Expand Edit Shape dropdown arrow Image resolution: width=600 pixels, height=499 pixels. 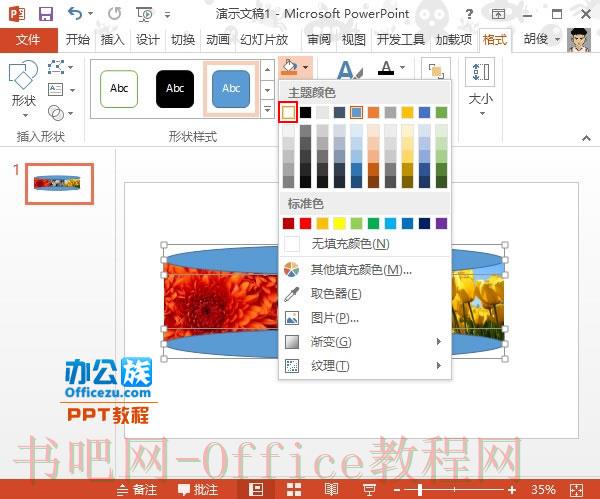pos(70,67)
